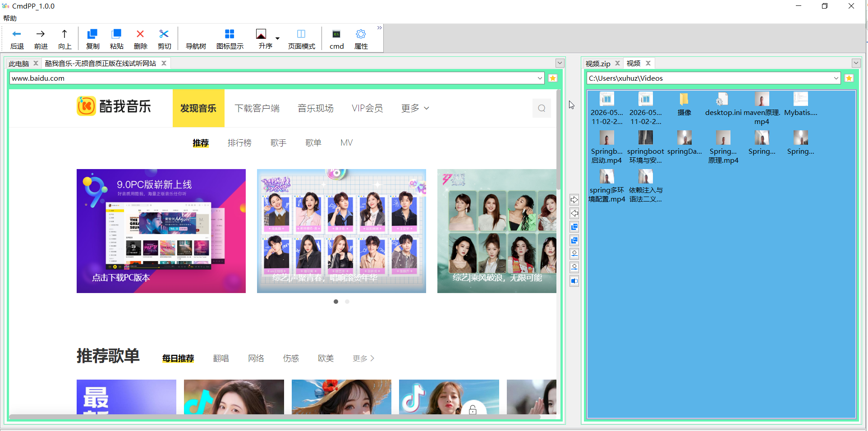
Task: Click the search icon on Kuwo page
Action: point(542,108)
